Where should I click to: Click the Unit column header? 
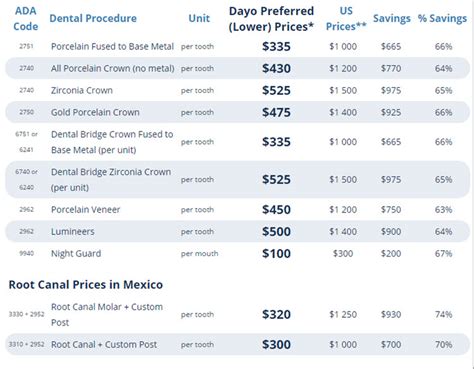[199, 18]
